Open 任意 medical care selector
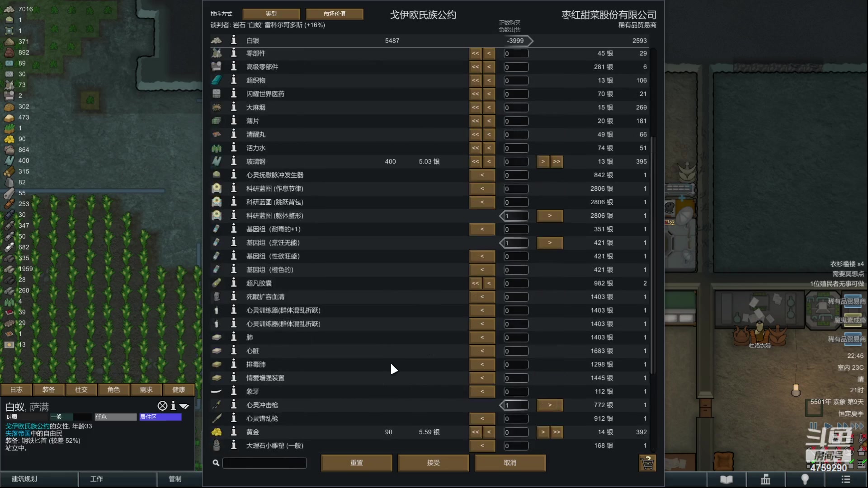The width and height of the screenshot is (868, 488). click(x=115, y=417)
